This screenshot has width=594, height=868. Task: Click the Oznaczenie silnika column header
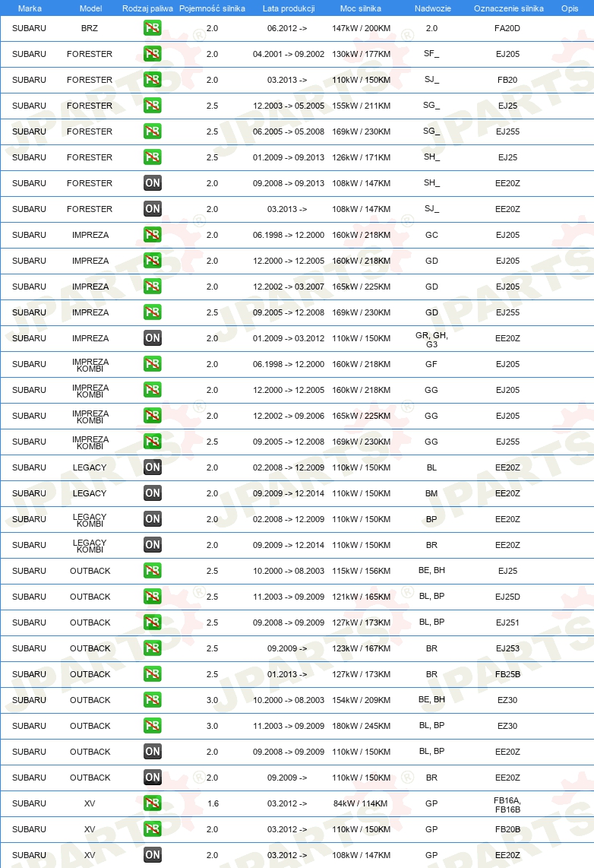(508, 8)
